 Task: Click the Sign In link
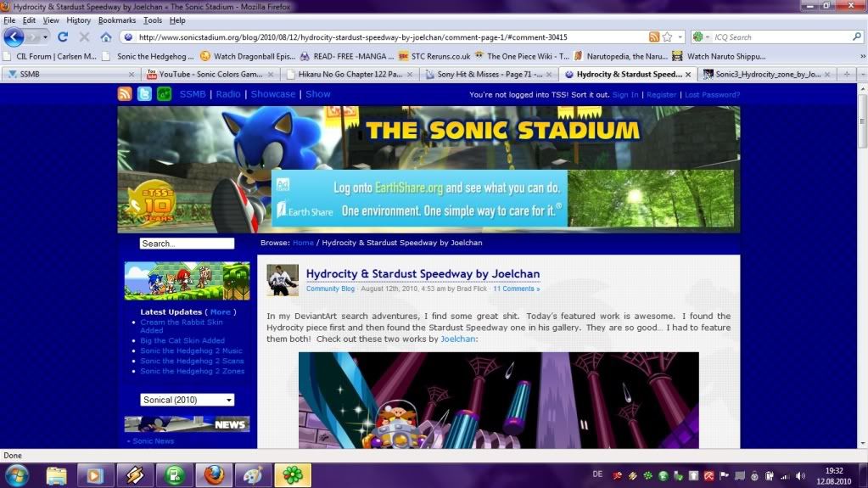point(625,95)
